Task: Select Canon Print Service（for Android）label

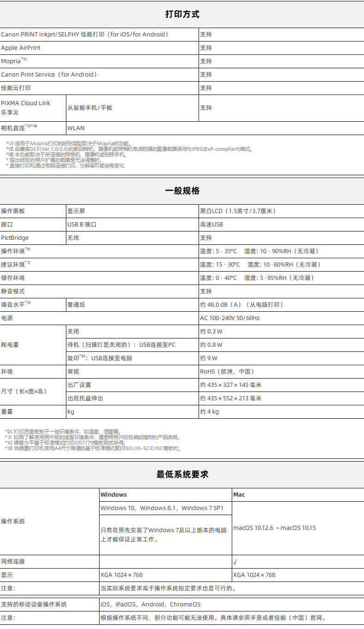Action: click(49, 74)
